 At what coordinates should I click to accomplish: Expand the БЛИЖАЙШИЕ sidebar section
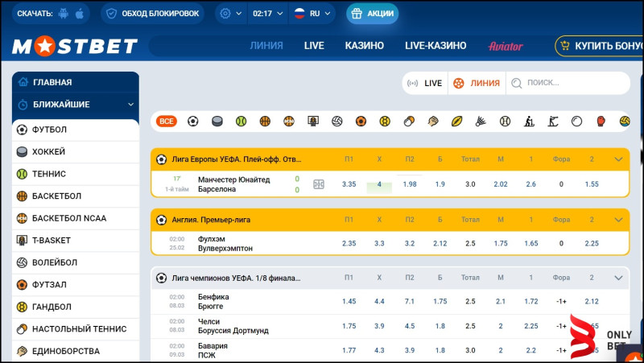point(130,105)
